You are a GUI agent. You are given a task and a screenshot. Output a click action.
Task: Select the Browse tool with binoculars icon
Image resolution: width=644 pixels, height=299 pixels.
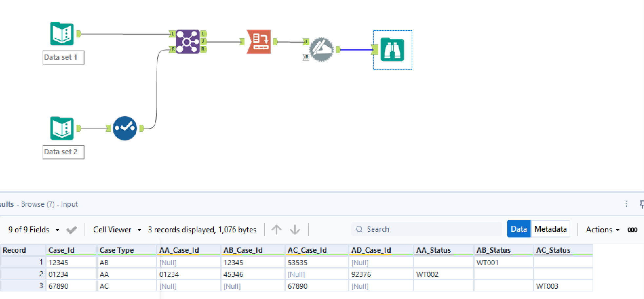392,50
